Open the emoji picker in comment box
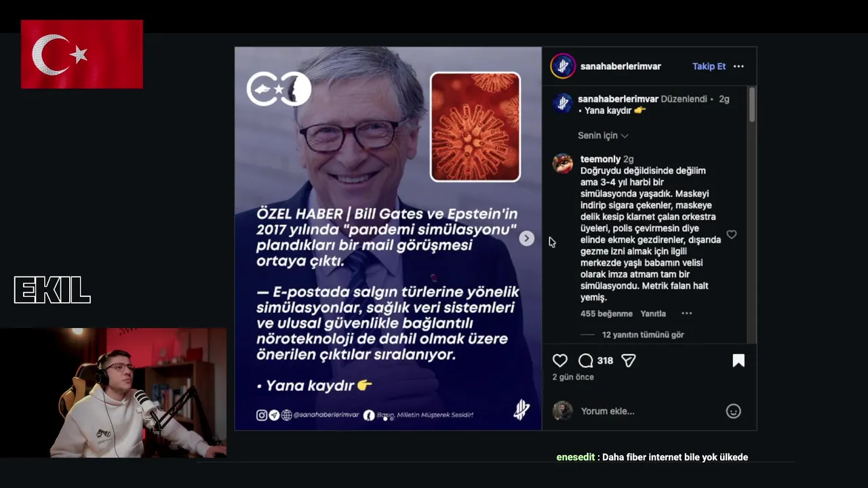The width and height of the screenshot is (868, 488). [x=733, y=411]
